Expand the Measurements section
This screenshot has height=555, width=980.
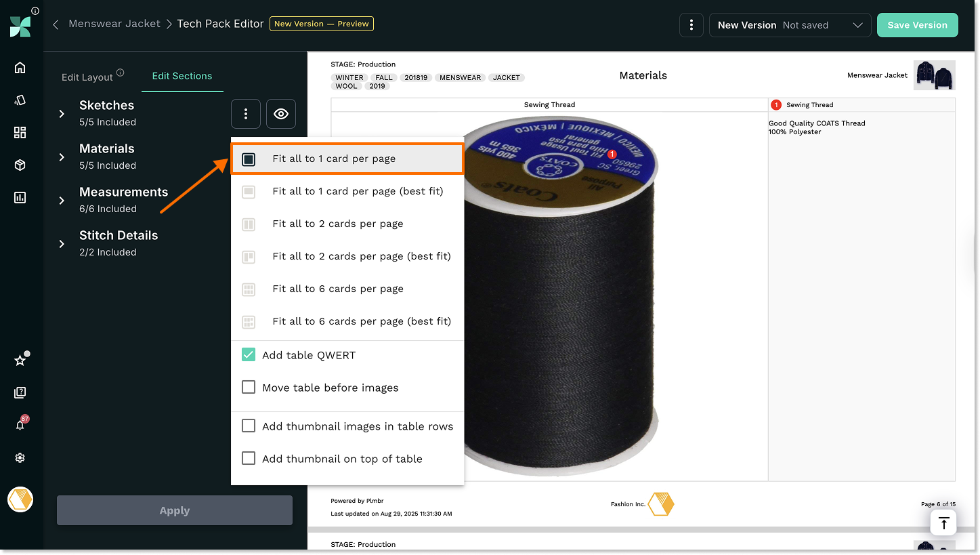(x=62, y=200)
